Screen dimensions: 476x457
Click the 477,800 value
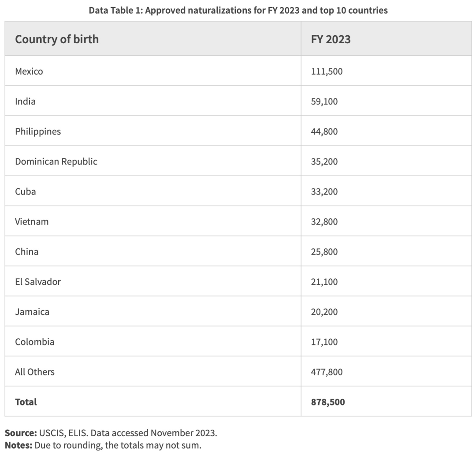click(x=327, y=372)
